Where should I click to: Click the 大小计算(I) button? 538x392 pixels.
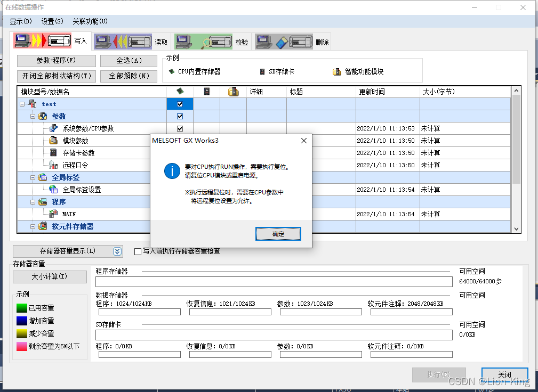tap(50, 277)
